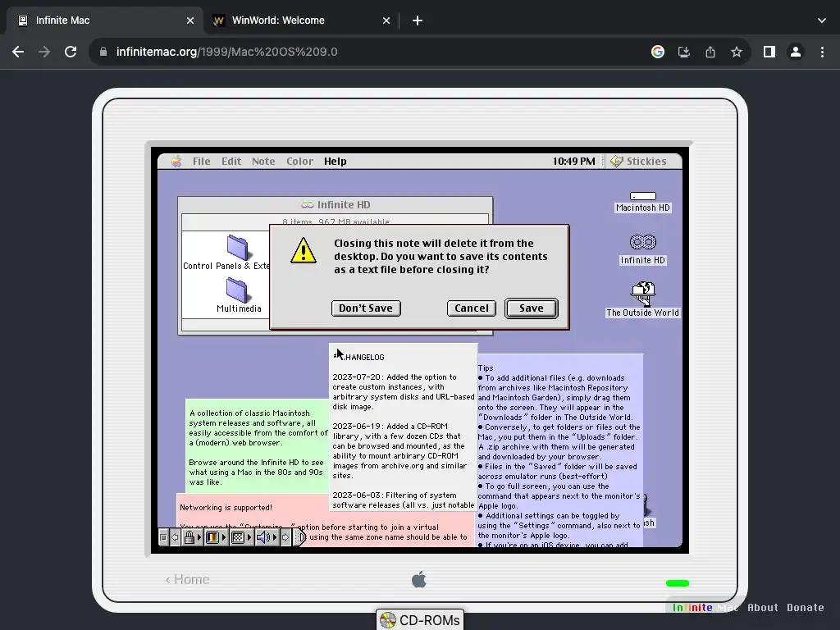Click Cancel in the dialog
The image size is (840, 630).
472,308
